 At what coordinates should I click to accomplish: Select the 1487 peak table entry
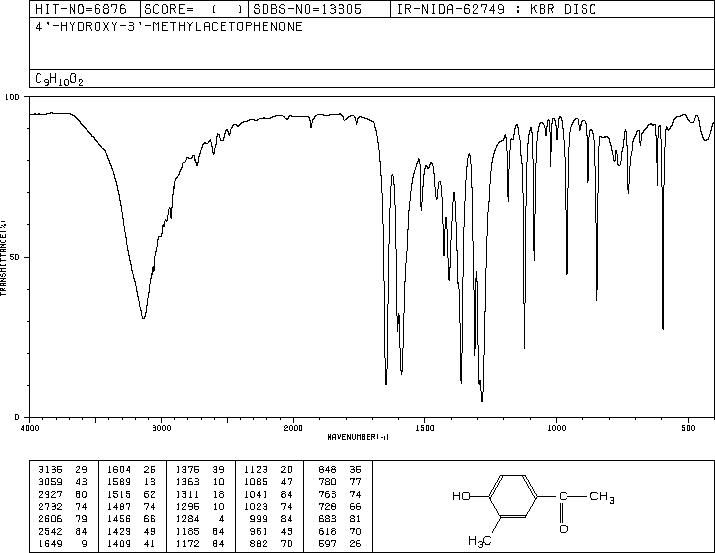(x=131, y=506)
